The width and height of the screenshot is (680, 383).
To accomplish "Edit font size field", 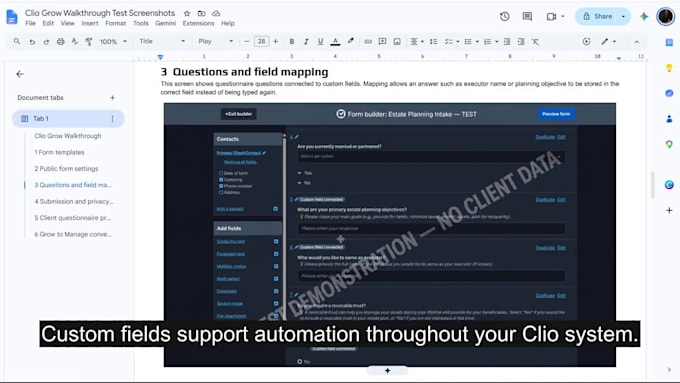I will click(262, 42).
